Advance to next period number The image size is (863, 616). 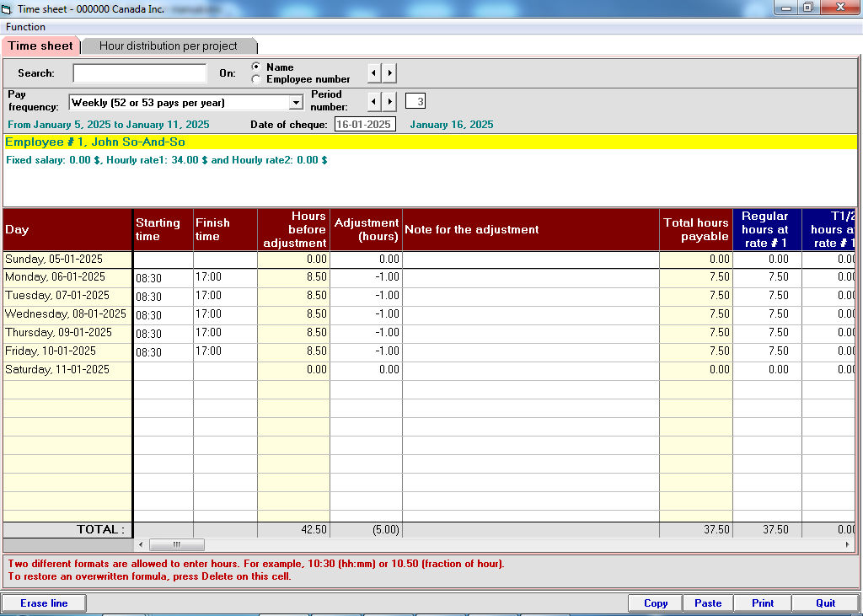coord(389,102)
